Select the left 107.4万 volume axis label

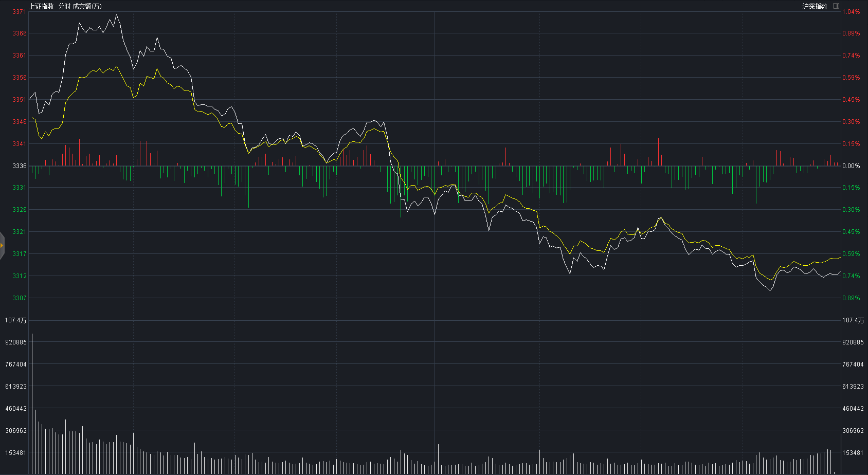tap(15, 320)
